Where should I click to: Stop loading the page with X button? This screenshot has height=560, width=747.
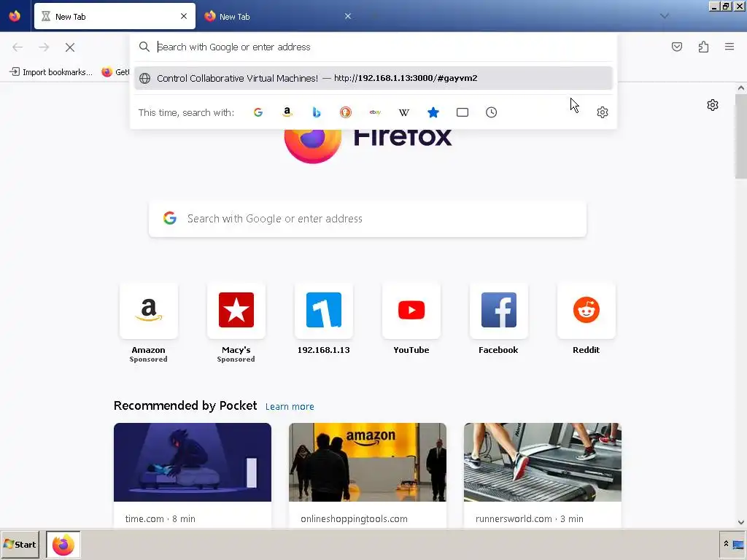(70, 47)
